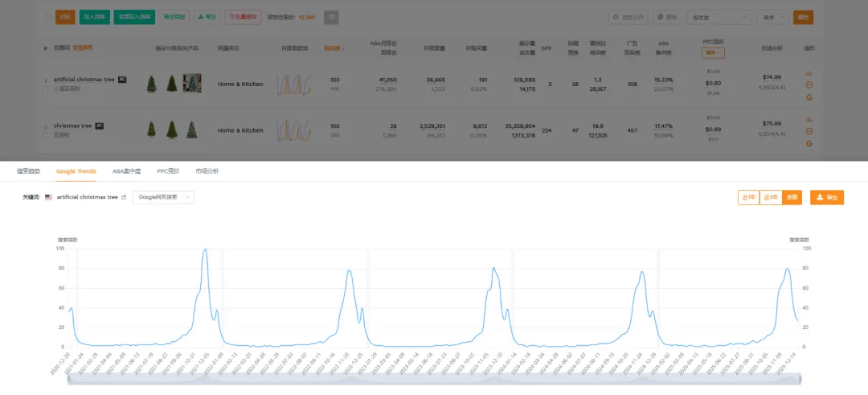The width and height of the screenshot is (868, 395).
Task: Click the 15.33% ABA concentration value
Action: [663, 80]
